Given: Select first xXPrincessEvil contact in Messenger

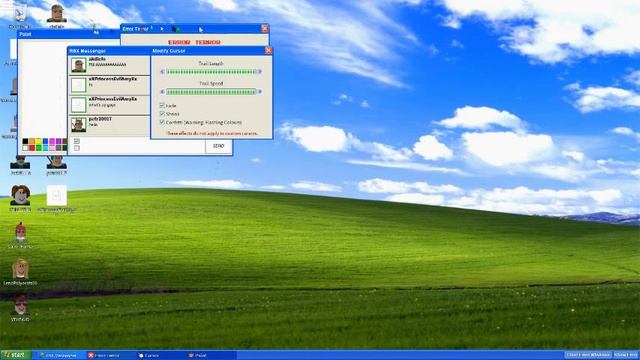Looking at the screenshot, I should pyautogui.click(x=109, y=85).
